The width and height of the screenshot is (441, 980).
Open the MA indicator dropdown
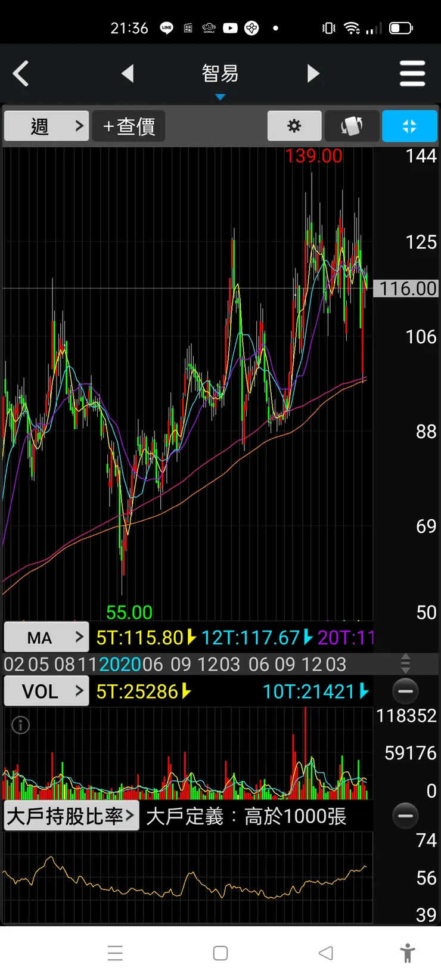point(46,637)
